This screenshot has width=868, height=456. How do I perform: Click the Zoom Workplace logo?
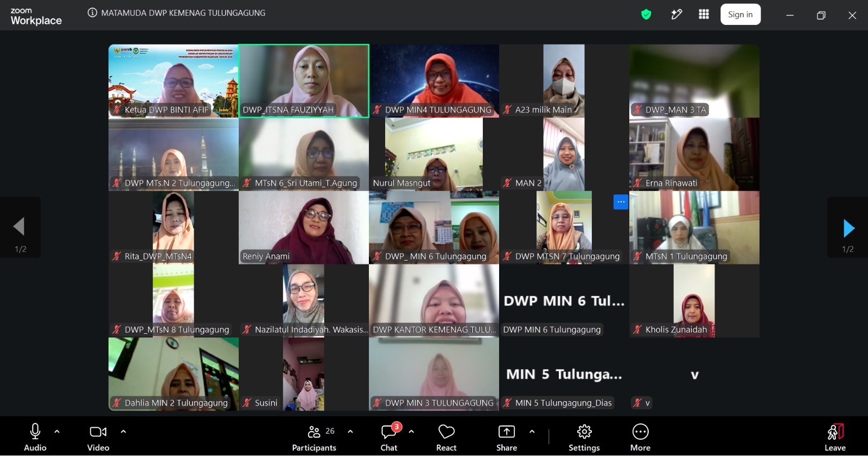pos(36,17)
